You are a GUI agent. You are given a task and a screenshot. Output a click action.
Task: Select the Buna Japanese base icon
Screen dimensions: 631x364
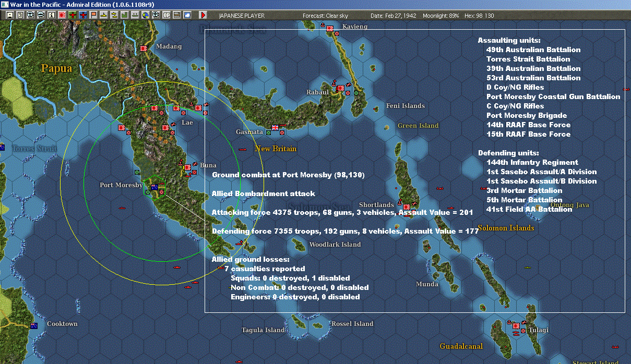point(187,167)
